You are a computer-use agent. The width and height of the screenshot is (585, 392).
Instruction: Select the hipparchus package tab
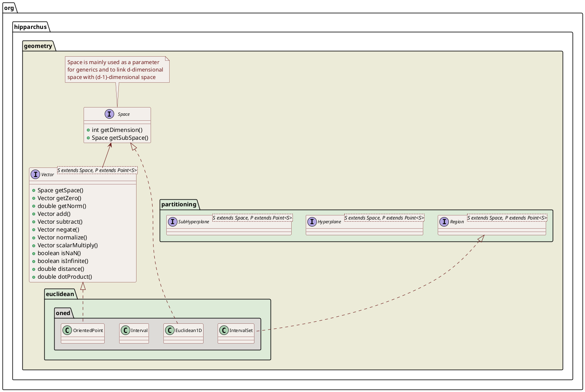[x=31, y=27]
